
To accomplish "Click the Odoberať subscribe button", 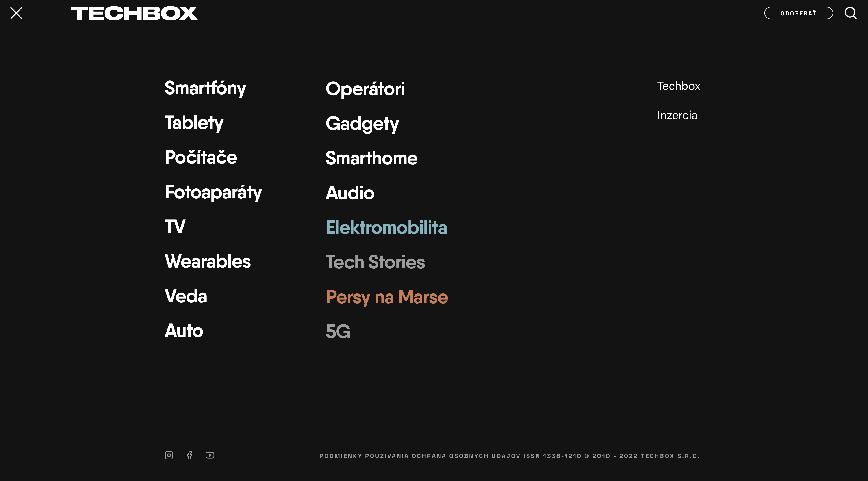I will [x=798, y=13].
